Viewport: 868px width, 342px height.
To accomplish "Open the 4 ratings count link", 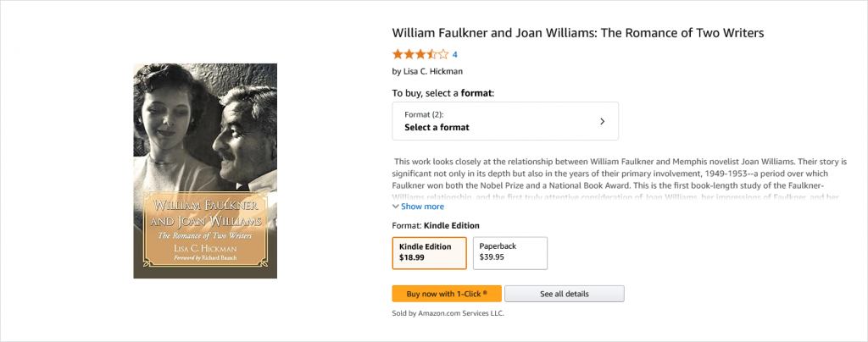I will [x=455, y=54].
